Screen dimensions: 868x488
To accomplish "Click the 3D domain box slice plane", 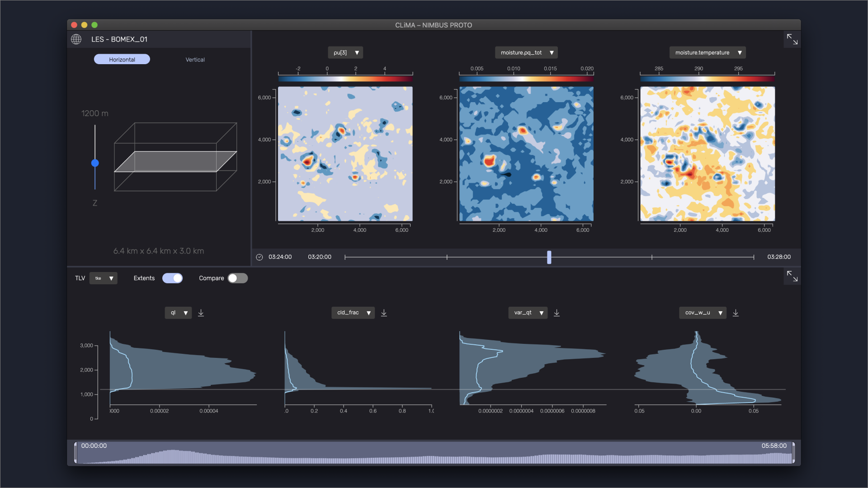I will 175,161.
